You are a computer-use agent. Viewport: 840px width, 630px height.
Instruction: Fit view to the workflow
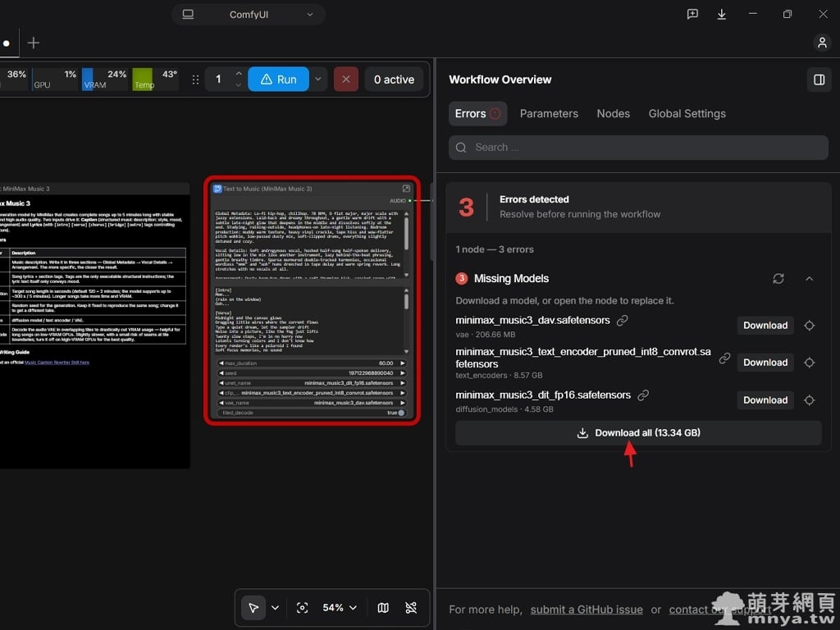(x=302, y=608)
